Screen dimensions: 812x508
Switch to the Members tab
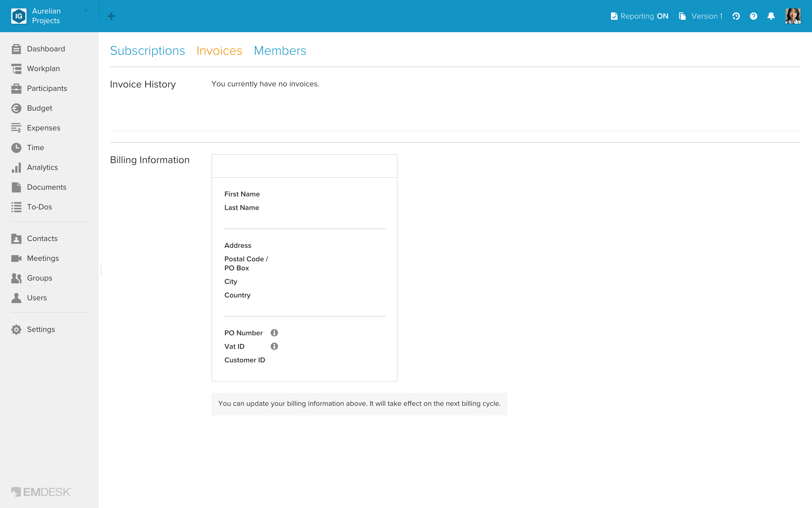(x=280, y=51)
